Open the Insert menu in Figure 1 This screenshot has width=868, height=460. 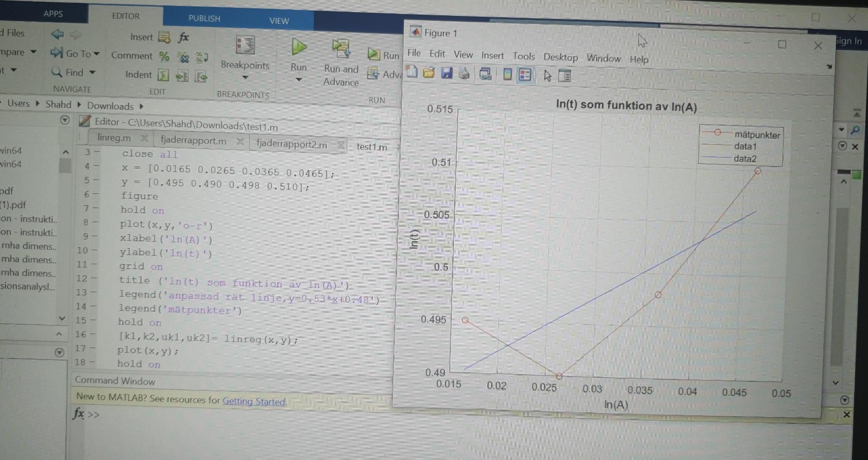coord(492,55)
